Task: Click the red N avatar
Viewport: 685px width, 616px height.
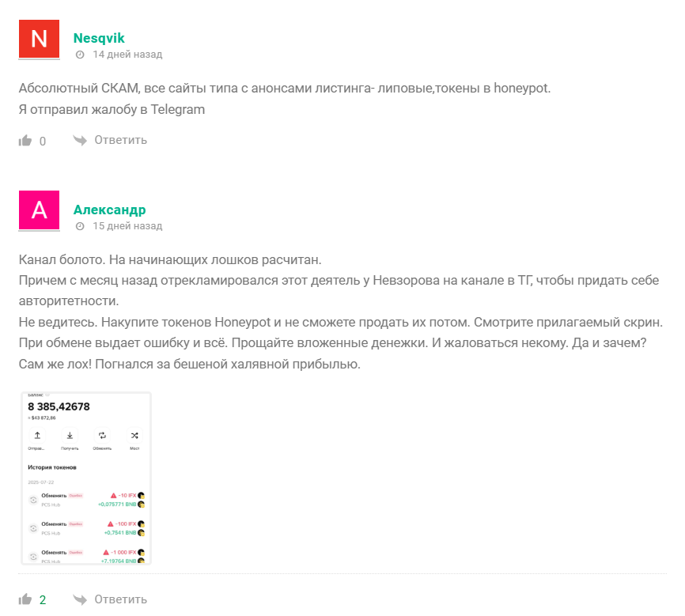Action: click(x=39, y=39)
